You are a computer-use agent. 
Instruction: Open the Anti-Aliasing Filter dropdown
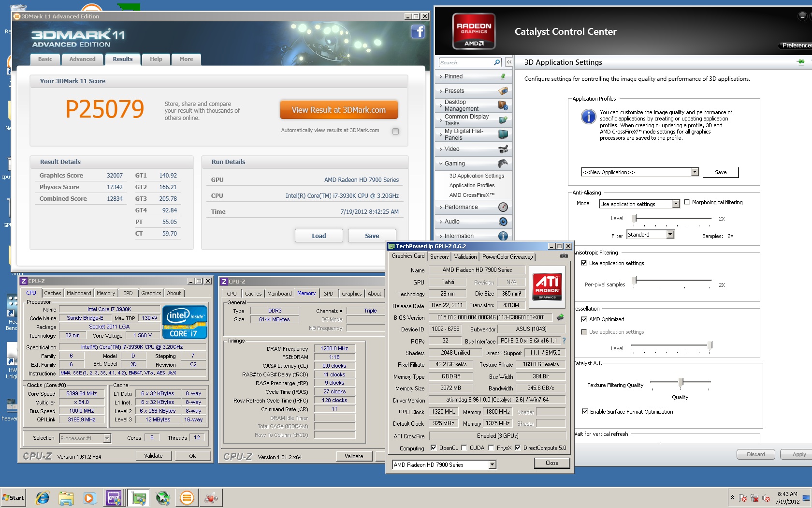pyautogui.click(x=670, y=235)
